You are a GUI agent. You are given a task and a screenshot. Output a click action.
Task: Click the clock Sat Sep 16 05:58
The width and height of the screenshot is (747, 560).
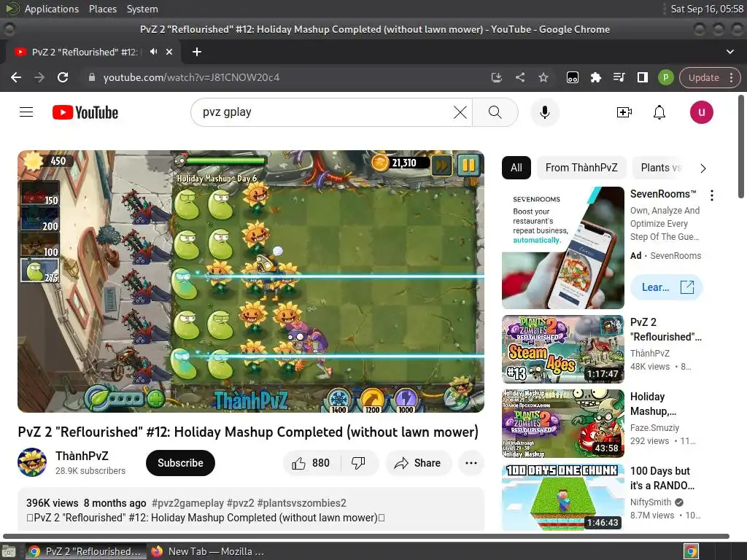coord(707,9)
